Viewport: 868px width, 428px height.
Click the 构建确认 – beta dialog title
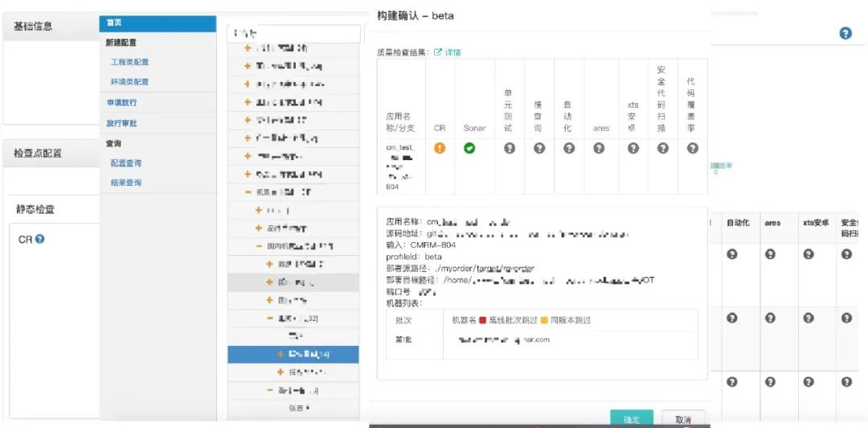[416, 15]
